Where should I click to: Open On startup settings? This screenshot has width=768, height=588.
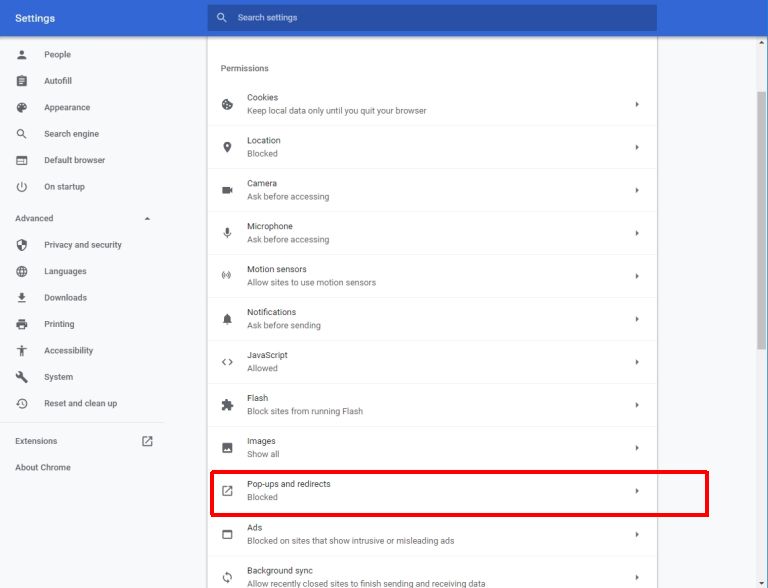click(64, 187)
